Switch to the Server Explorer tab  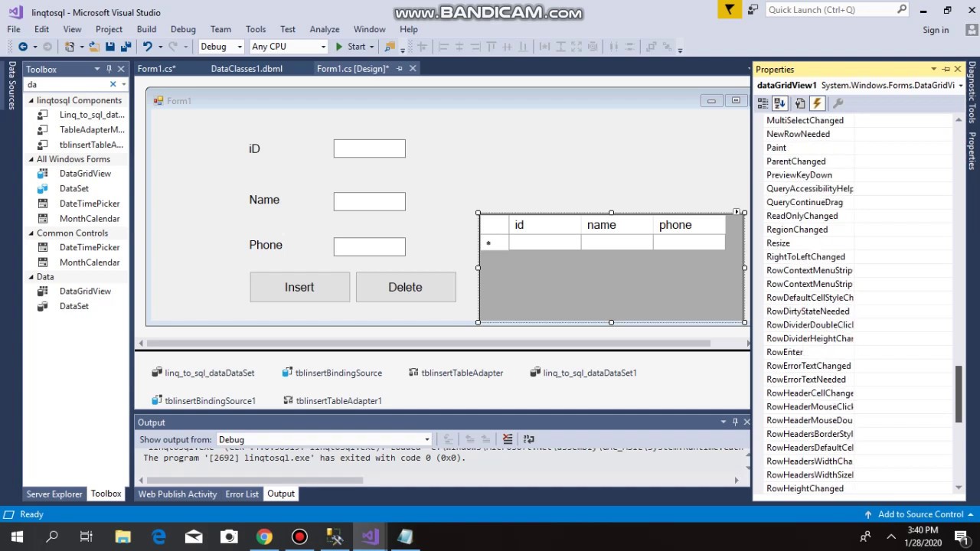pos(54,494)
